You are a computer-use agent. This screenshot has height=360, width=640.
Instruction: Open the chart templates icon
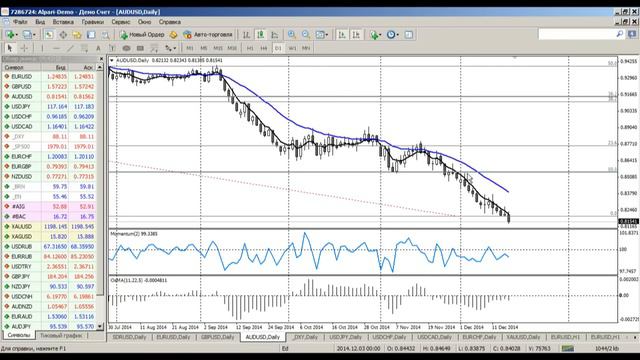tap(409, 35)
